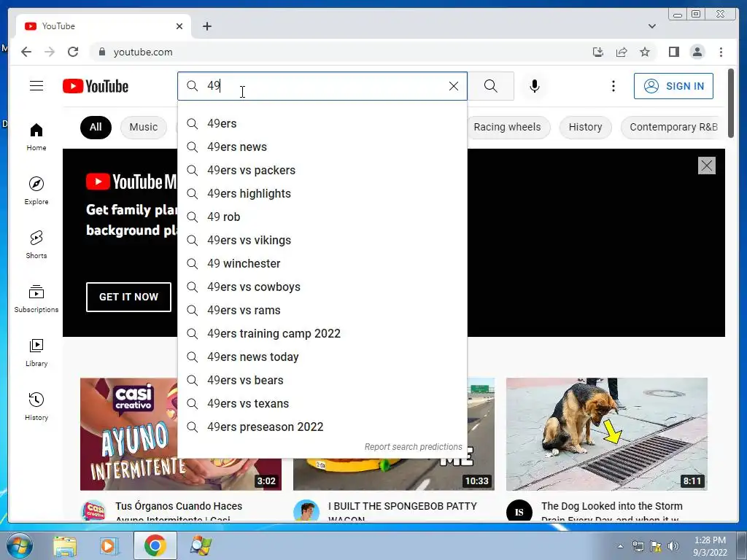Open the Windows Start menu
Image resolution: width=747 pixels, height=560 pixels.
coord(20,545)
